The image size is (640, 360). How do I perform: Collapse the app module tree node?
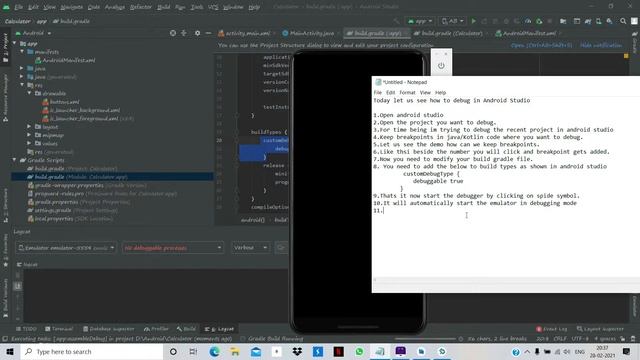click(x=15, y=43)
